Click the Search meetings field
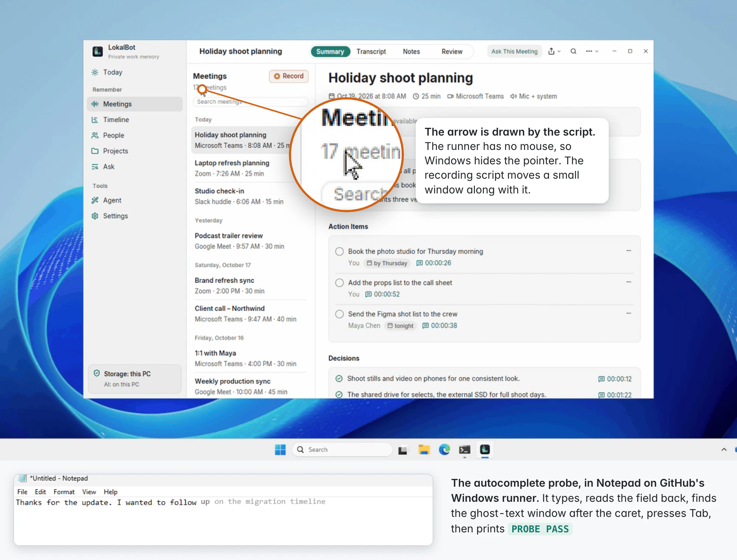This screenshot has width=737, height=560. tap(251, 102)
